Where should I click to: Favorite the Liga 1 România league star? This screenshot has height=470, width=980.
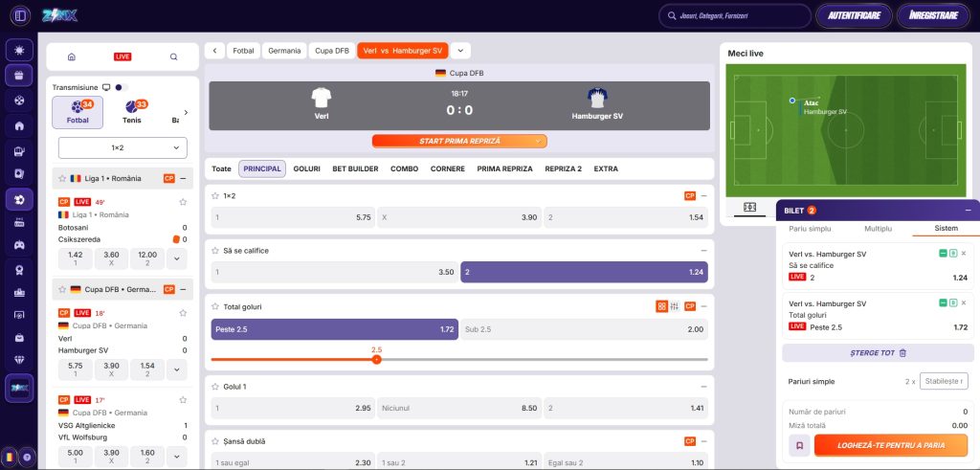(62, 178)
